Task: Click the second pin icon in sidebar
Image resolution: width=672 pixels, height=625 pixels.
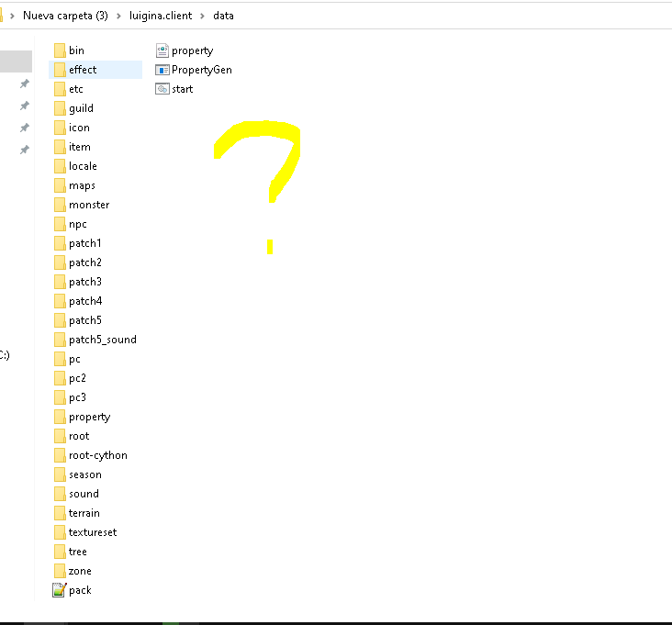Action: (x=25, y=106)
